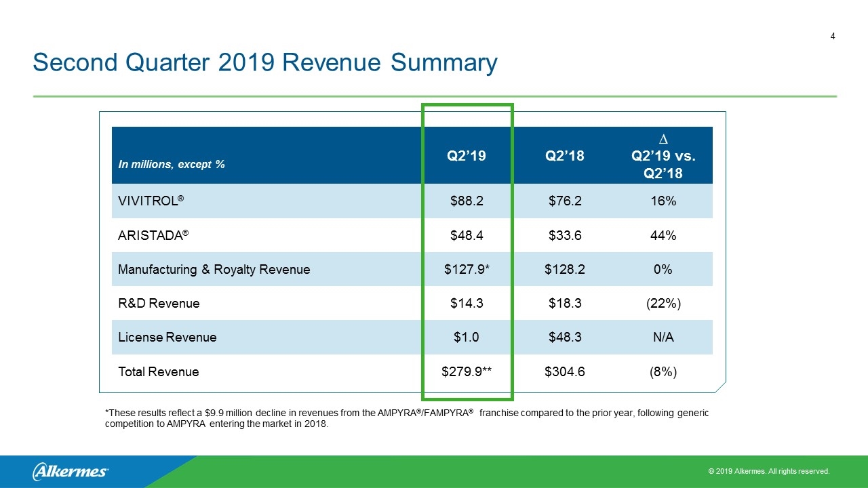868x488 pixels.
Task: Click the (8%) total change cell
Action: pyautogui.click(x=664, y=371)
